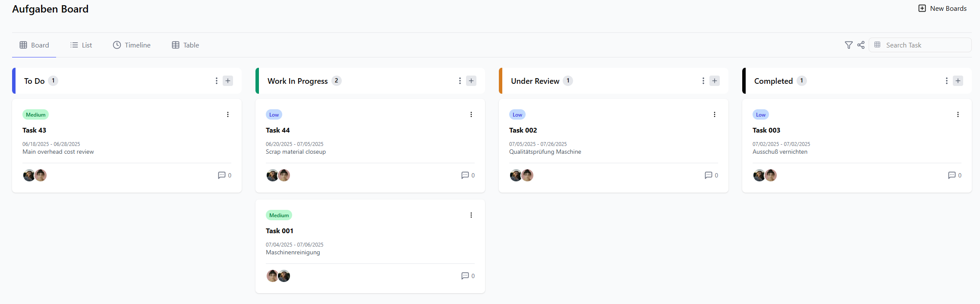Click the New Boards button
Screen dimensions: 980x304
click(942, 9)
